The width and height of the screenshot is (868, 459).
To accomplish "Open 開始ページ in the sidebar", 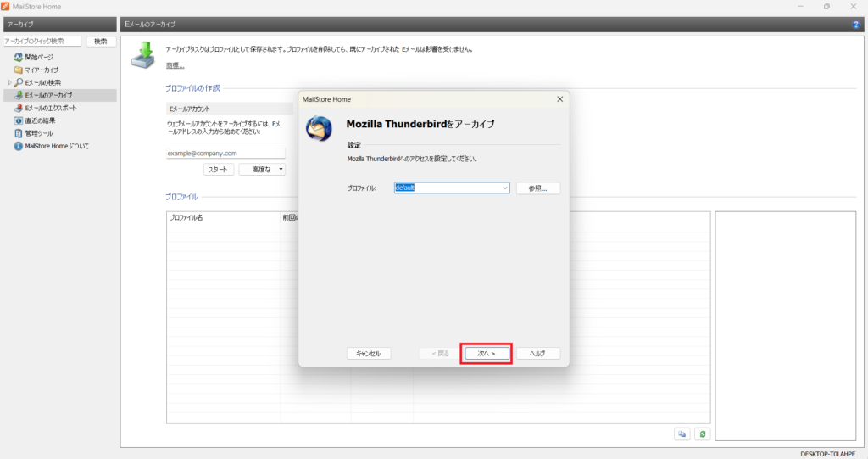I will click(39, 57).
